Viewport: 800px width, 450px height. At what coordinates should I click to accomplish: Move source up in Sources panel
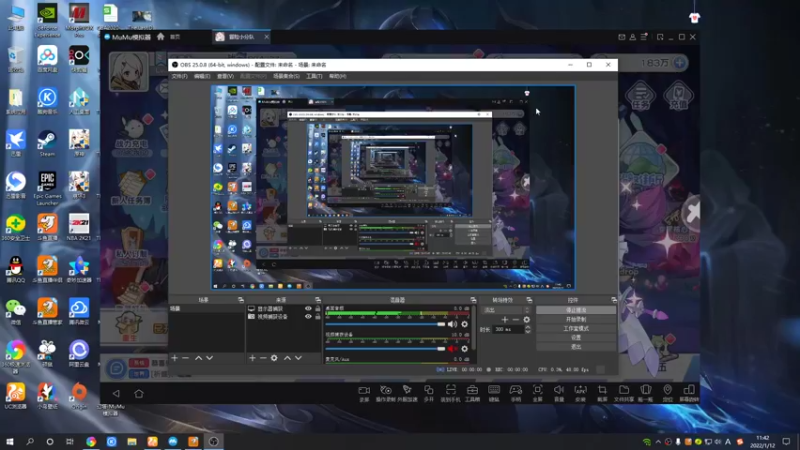[287, 358]
